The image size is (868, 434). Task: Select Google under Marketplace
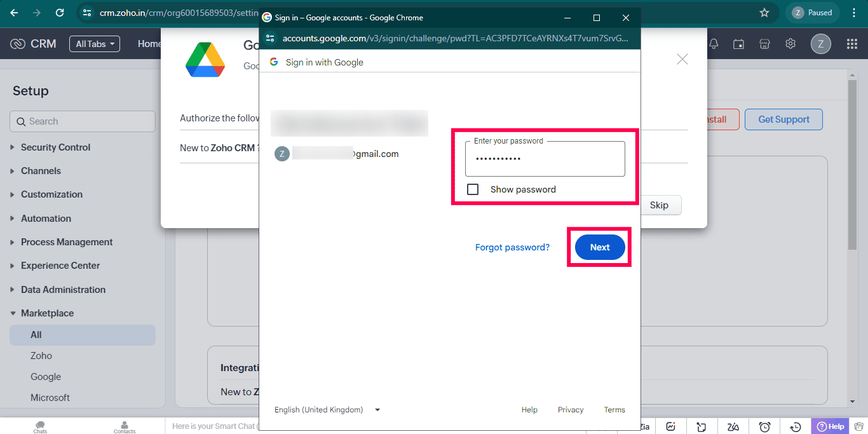click(46, 377)
